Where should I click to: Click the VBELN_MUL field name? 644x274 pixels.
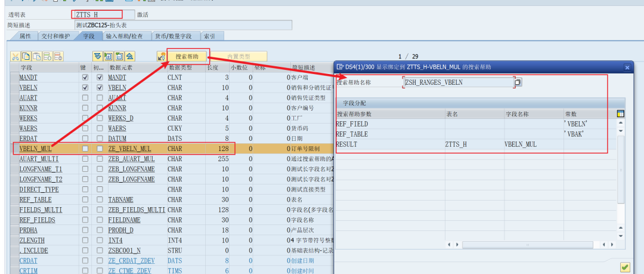(x=36, y=149)
